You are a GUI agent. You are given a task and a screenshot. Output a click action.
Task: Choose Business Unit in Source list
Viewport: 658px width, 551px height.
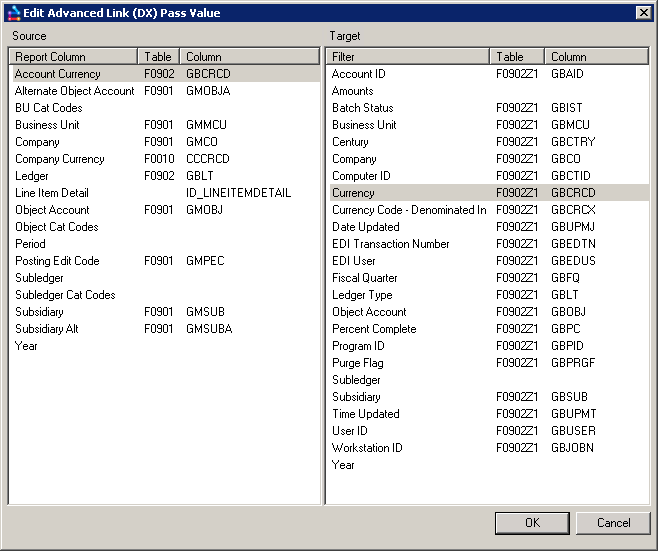tap(47, 125)
